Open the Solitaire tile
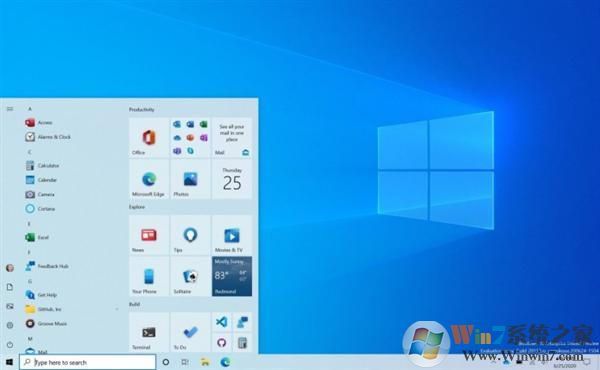The height and width of the screenshot is (370, 600). click(190, 276)
